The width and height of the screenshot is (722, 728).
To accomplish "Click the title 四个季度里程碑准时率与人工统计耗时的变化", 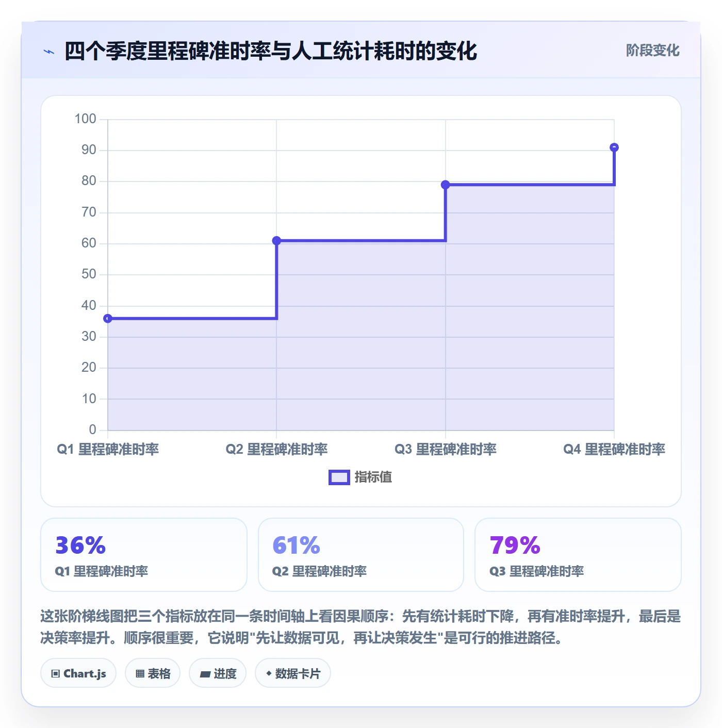I will [271, 52].
